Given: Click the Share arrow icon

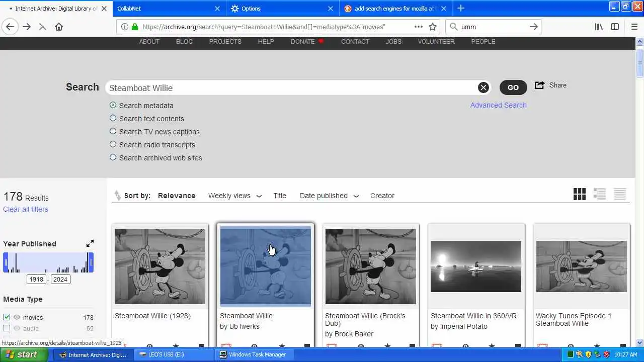Looking at the screenshot, I should coord(539,85).
